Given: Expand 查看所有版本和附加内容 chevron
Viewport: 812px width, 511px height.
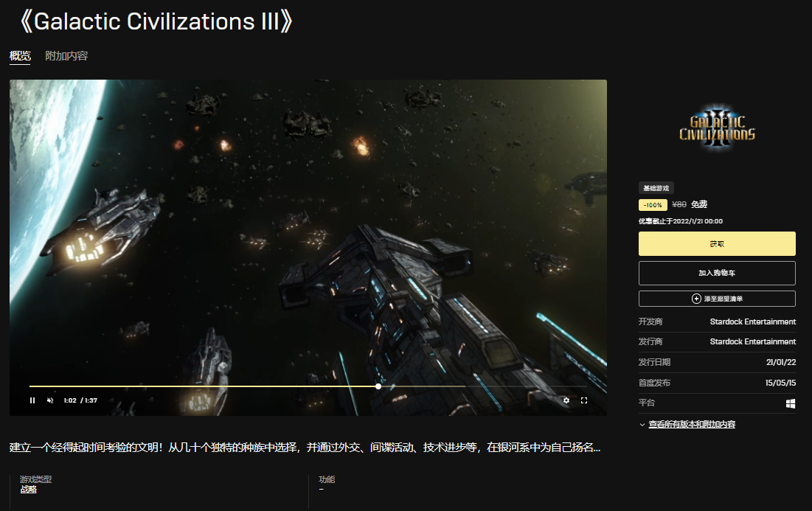Looking at the screenshot, I should click(642, 425).
